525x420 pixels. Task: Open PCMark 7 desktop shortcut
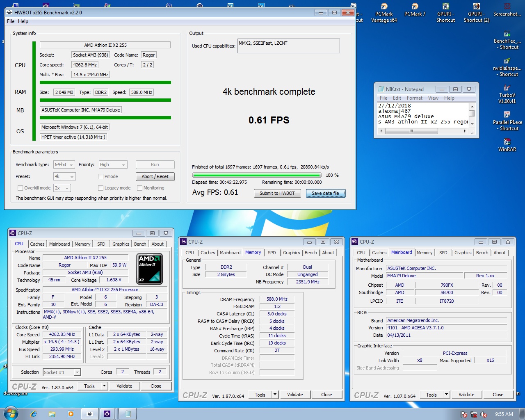click(x=415, y=10)
